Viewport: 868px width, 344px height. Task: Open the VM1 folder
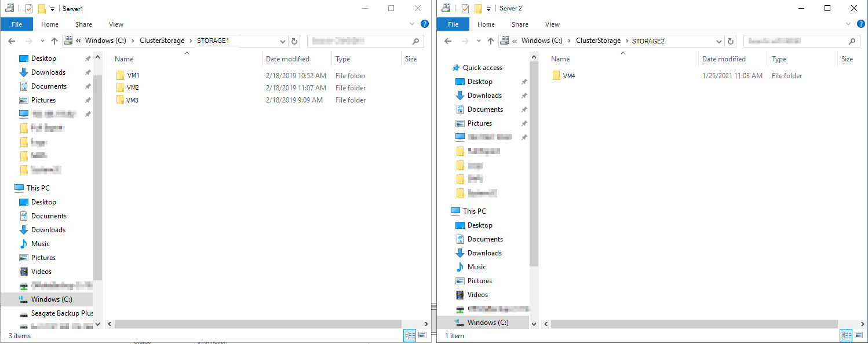click(132, 75)
